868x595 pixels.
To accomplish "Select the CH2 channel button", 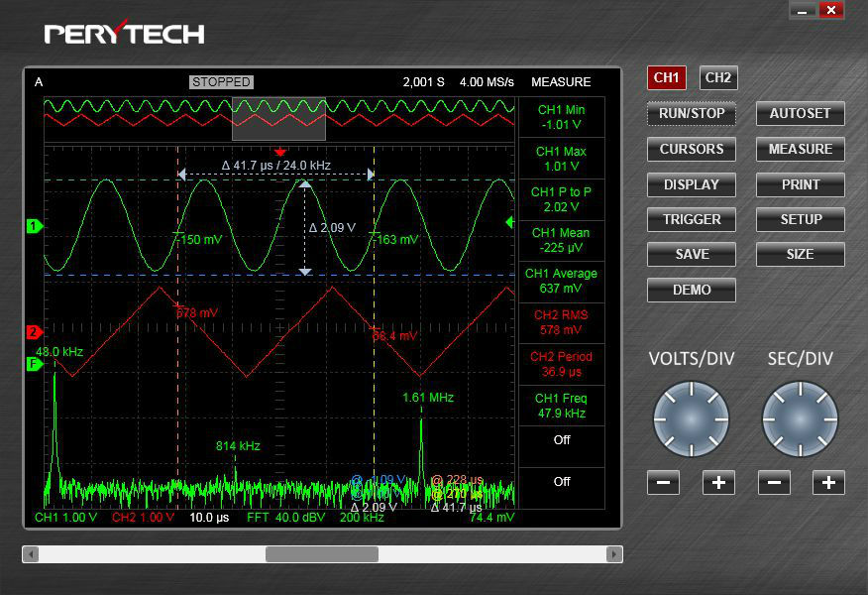I will [718, 77].
